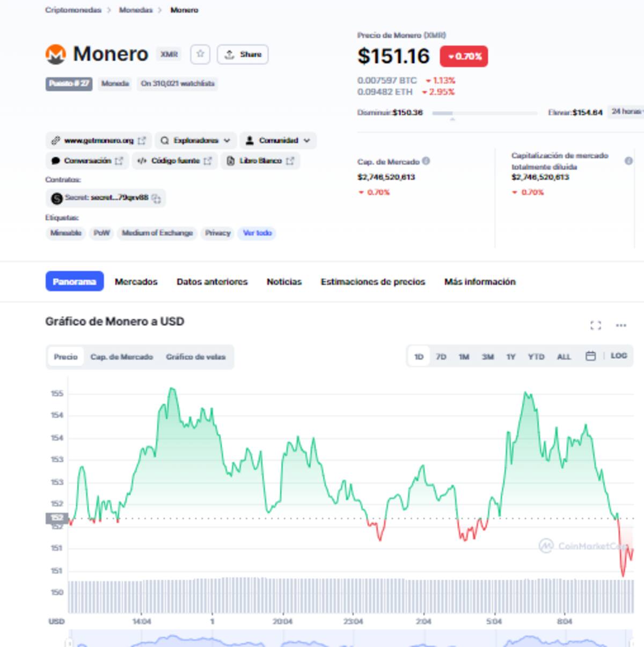Click the 0.007597 BTC price text
Screen dimensions: 644x647
coord(387,81)
